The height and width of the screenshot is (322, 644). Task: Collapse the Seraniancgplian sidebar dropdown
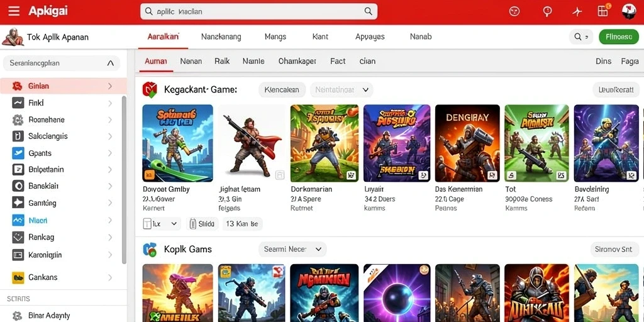[111, 64]
